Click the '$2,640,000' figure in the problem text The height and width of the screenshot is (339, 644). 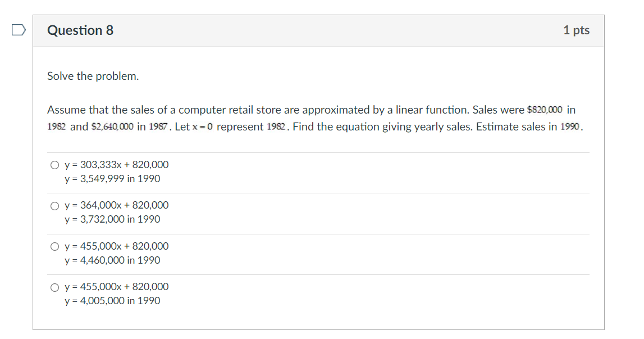pyautogui.click(x=111, y=126)
